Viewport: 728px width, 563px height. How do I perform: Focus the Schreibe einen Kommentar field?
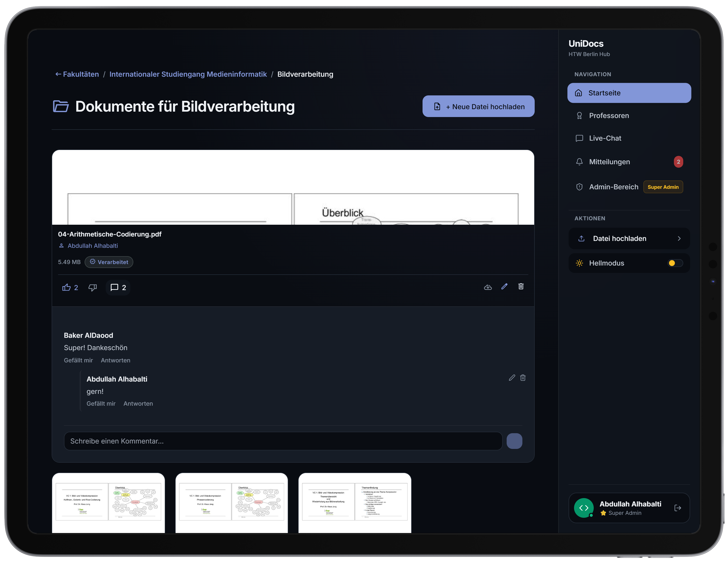tap(283, 441)
